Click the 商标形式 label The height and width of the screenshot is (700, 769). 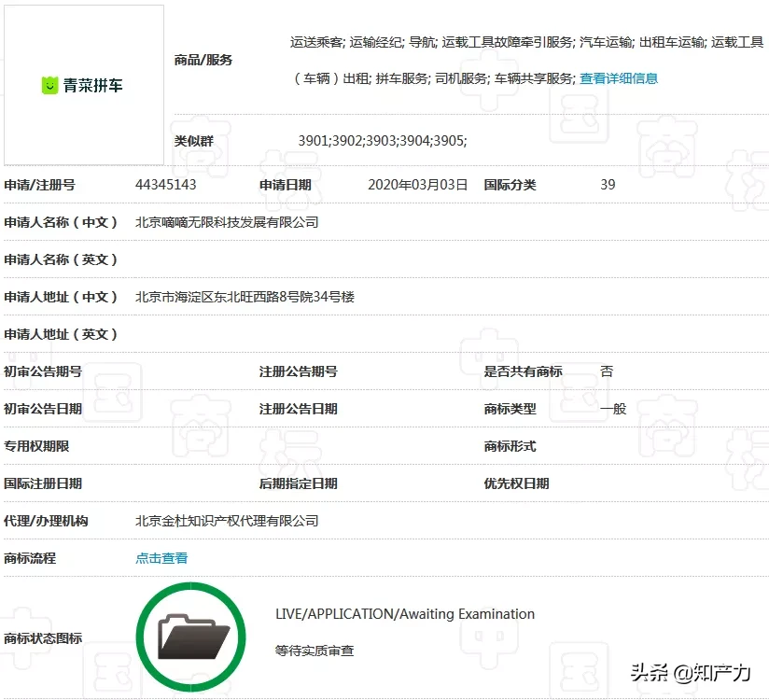click(x=510, y=446)
